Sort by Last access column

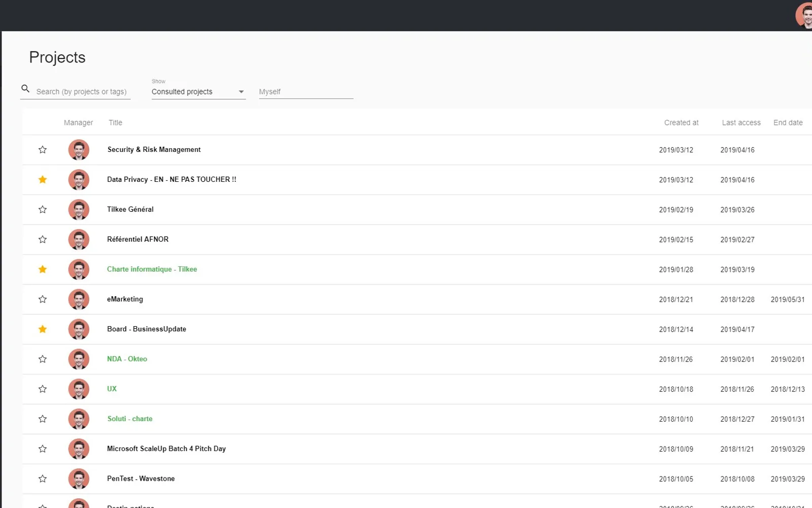pos(741,123)
